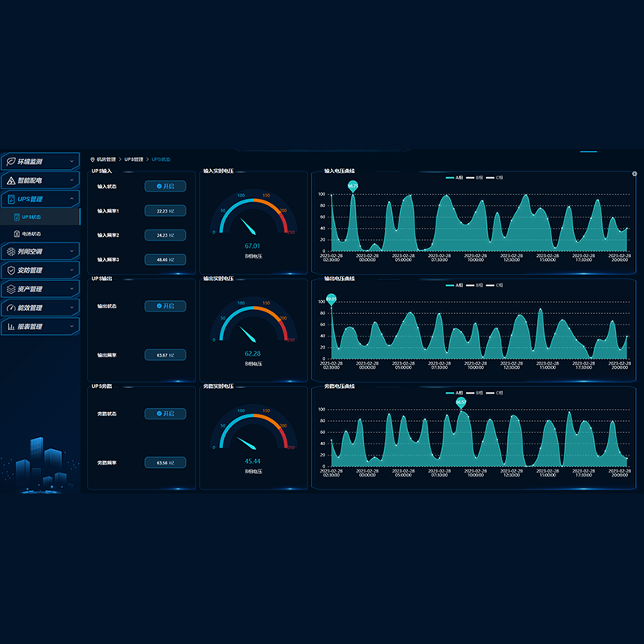
Task: Collapse the UPS管理 menu chevron
Action: (x=72, y=199)
